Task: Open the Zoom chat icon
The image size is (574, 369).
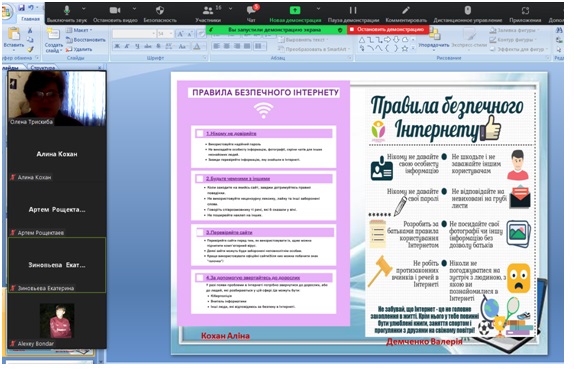Action: [251, 10]
